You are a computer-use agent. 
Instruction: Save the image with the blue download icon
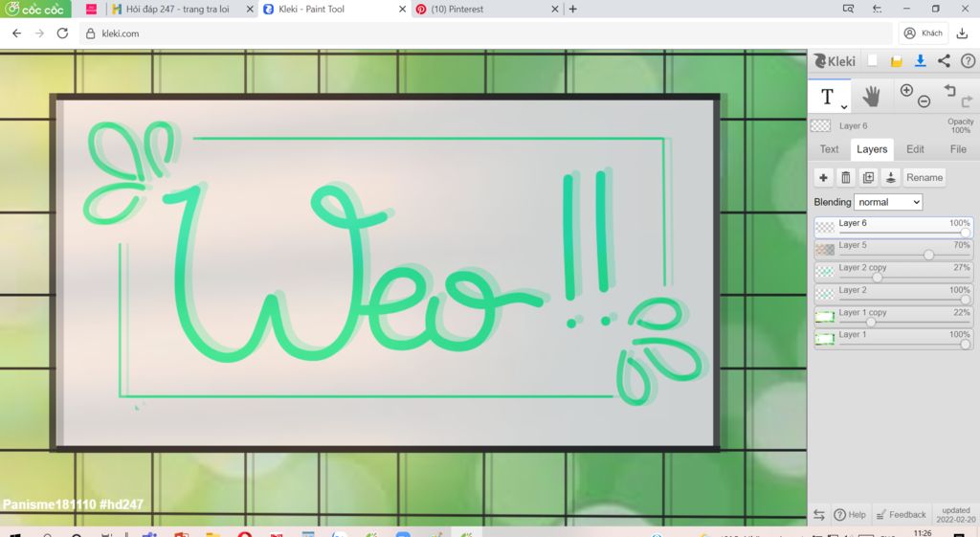pyautogui.click(x=920, y=60)
